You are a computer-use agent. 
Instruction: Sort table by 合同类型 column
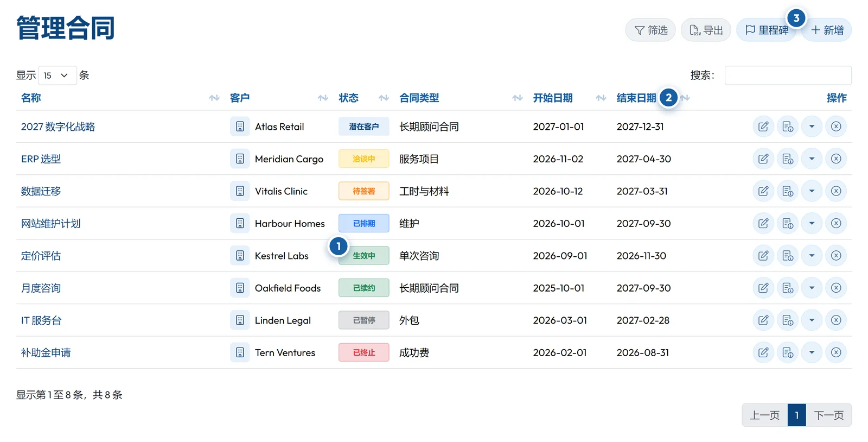461,98
